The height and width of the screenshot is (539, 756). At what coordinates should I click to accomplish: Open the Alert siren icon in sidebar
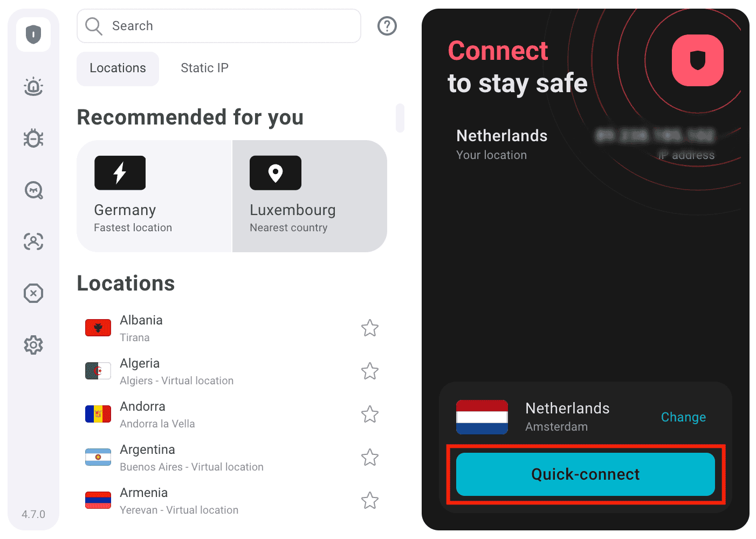(33, 86)
